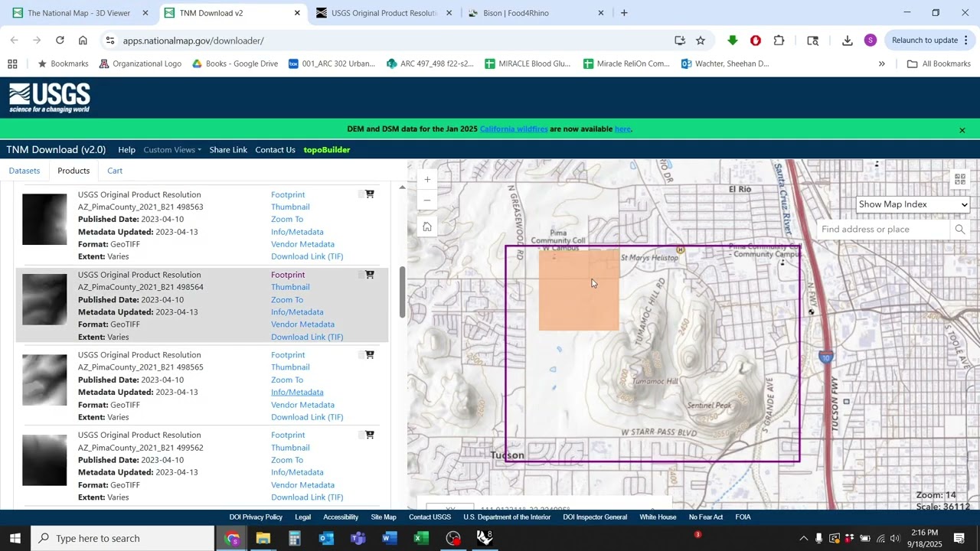Viewport: 980px width, 551px height.
Task: Open Outlook from taskbar
Action: (326, 538)
